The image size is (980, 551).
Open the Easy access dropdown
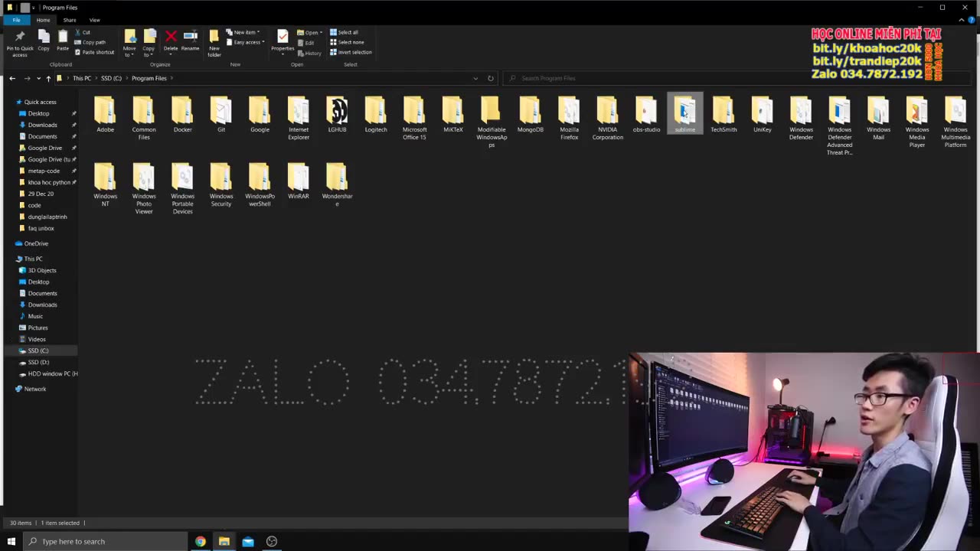click(x=245, y=42)
